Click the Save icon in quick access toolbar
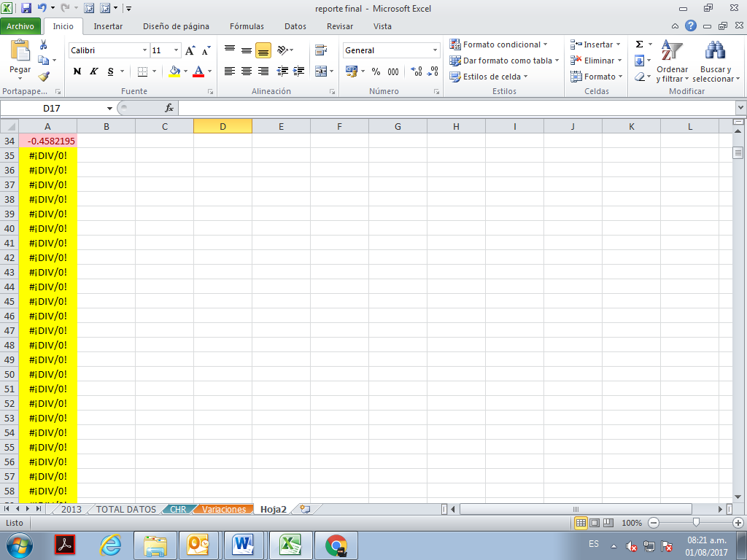 tap(26, 8)
